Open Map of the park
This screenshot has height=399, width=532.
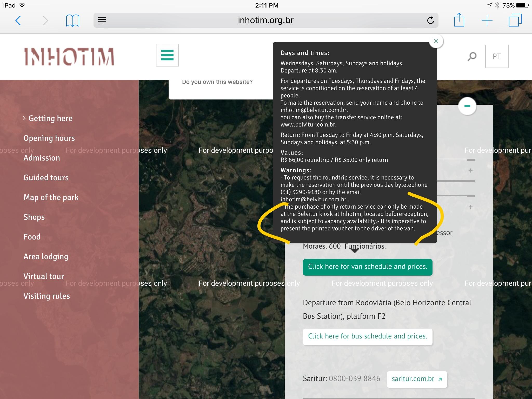point(51,197)
